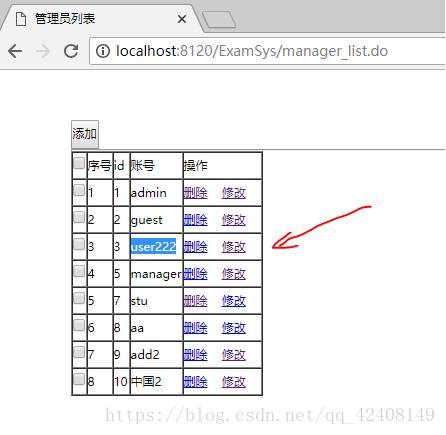Click 修改 link for manager
Screen dimensions: 446x435
click(234, 274)
